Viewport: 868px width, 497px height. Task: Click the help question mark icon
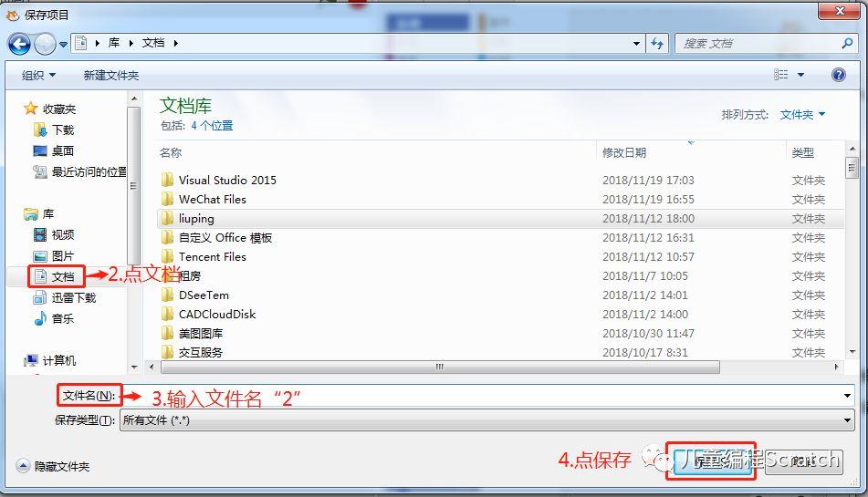tap(839, 75)
